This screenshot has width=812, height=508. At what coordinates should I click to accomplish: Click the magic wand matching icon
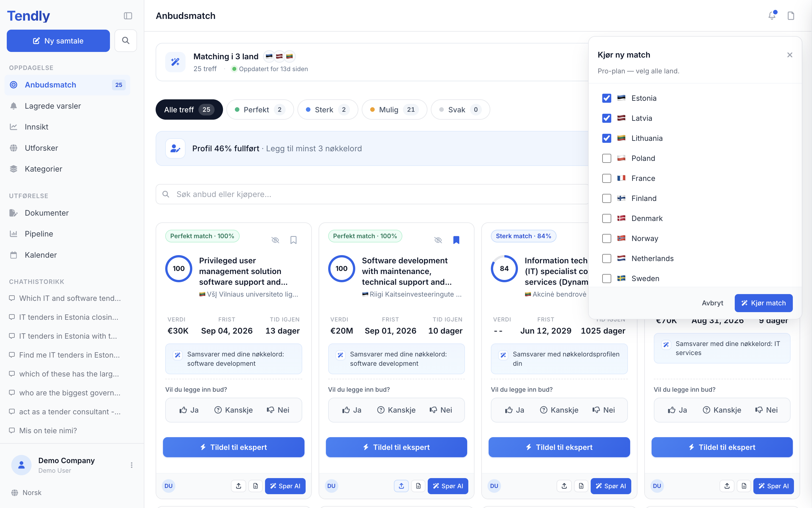coord(175,62)
